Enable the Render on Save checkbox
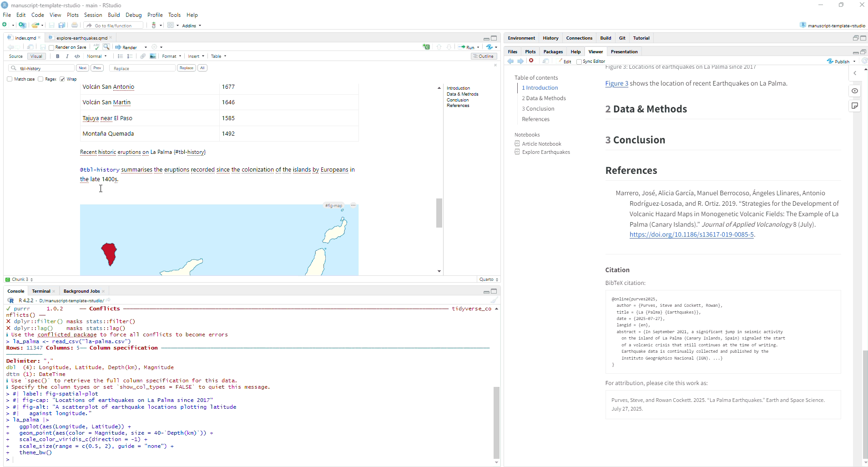868x467 pixels. click(51, 48)
